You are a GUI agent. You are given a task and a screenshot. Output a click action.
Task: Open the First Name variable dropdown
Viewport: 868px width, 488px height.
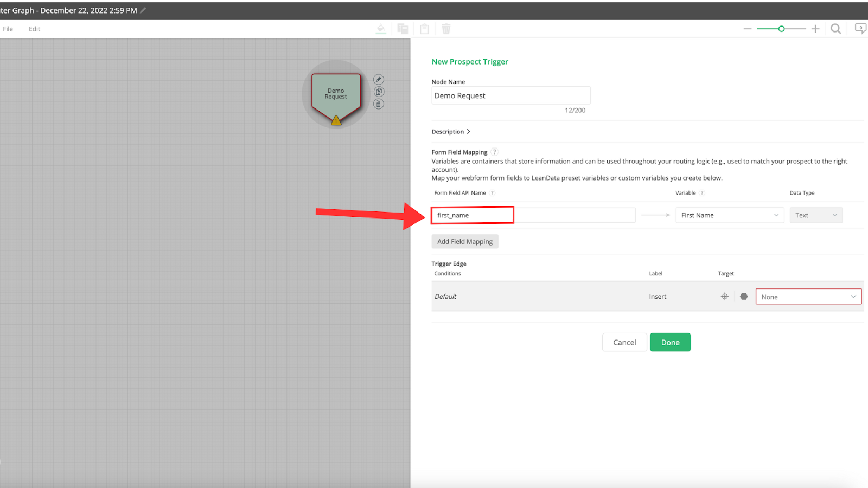coord(729,215)
